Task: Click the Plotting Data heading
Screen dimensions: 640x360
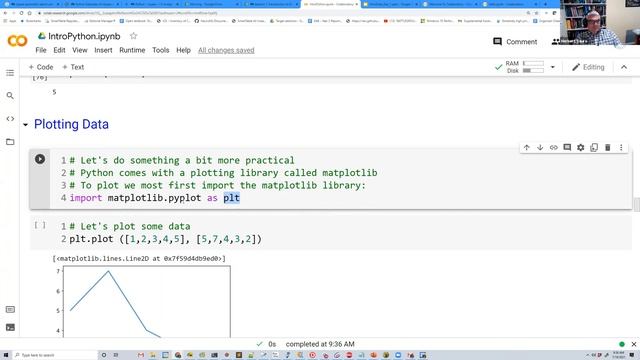Action: point(71,124)
